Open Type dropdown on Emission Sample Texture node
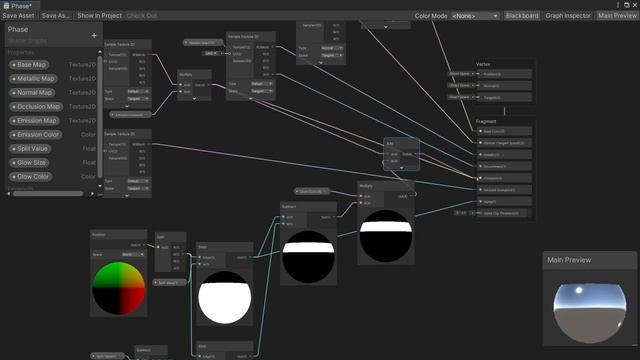Image resolution: width=640 pixels, height=360 pixels. (x=138, y=91)
